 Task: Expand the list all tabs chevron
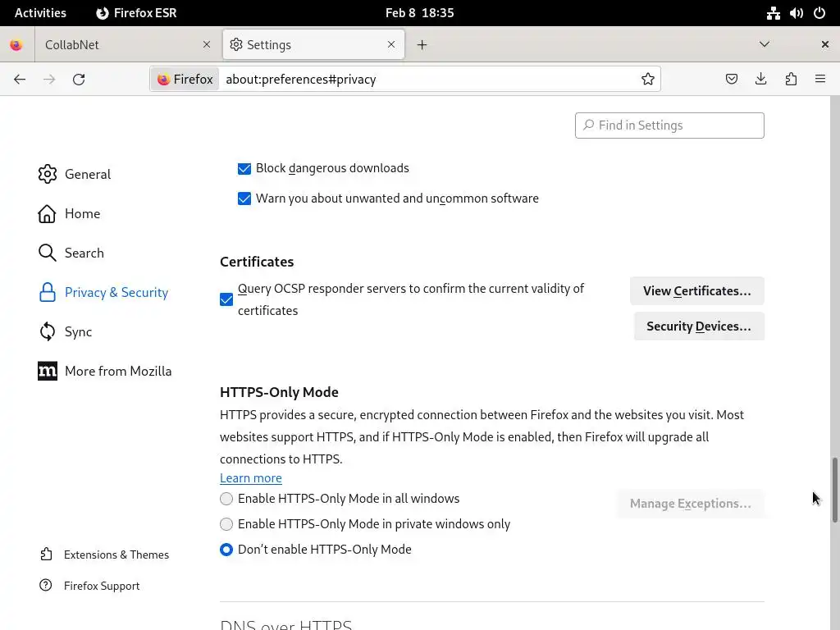(x=765, y=44)
